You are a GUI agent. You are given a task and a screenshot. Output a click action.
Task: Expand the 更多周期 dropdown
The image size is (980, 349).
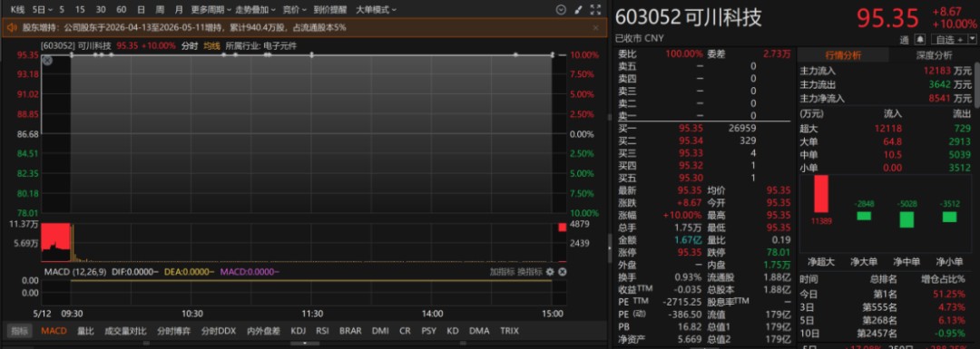[x=211, y=10]
